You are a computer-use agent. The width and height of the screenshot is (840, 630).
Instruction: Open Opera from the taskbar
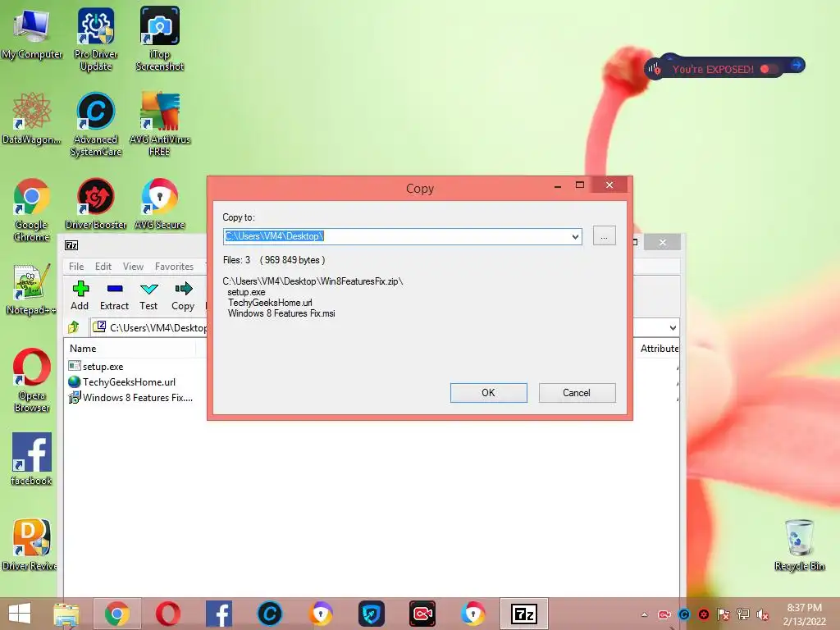[x=168, y=614]
